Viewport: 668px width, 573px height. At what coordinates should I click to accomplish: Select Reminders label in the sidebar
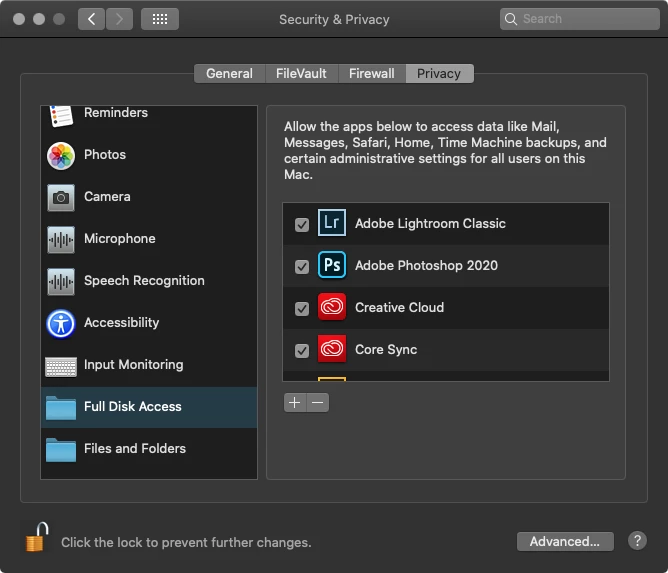coord(116,112)
